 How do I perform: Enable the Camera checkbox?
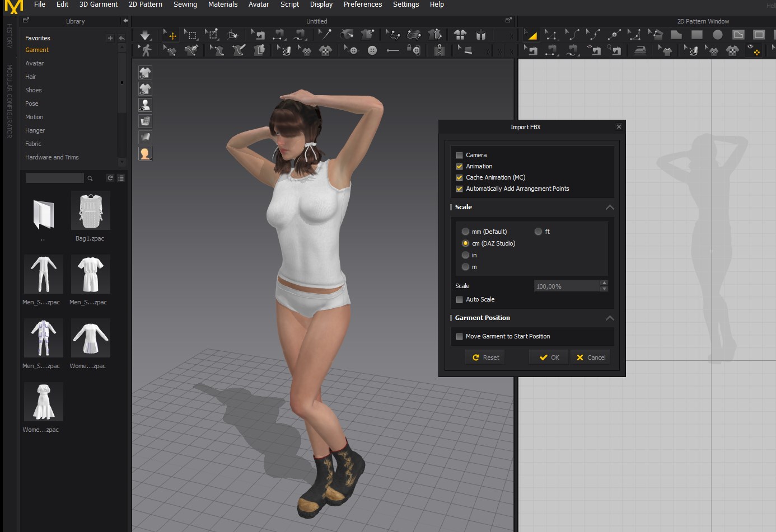point(459,155)
